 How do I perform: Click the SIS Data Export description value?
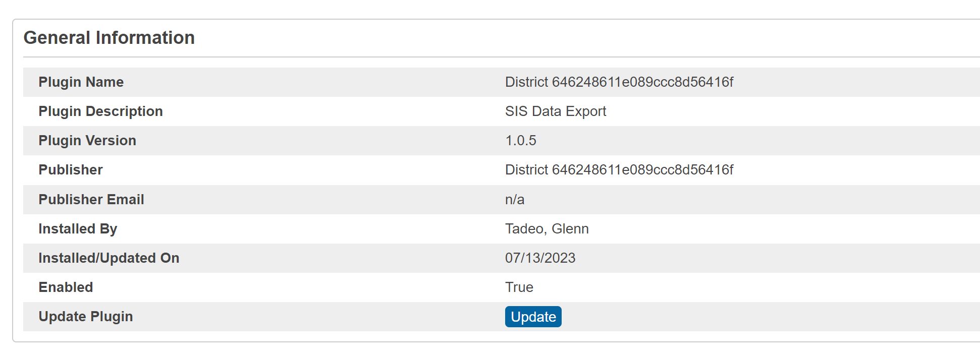556,111
